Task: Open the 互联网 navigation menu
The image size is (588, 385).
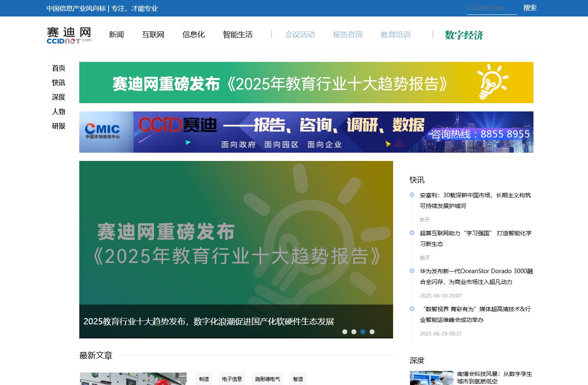Action: (153, 35)
